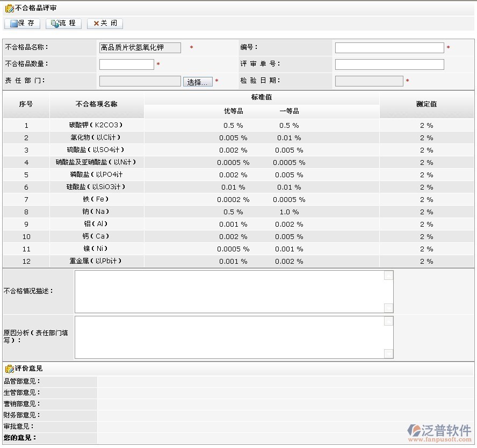Click the 评审单号 input field

(389, 64)
